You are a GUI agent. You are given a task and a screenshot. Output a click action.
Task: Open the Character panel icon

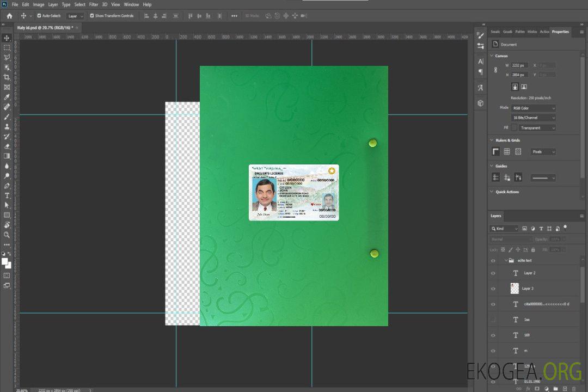[x=480, y=61]
